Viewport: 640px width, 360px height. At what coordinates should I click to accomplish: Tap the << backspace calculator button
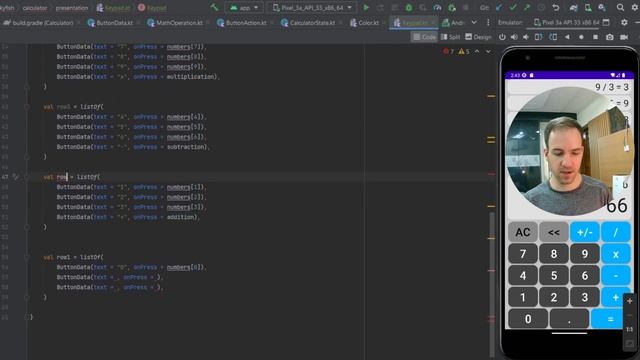pos(553,232)
